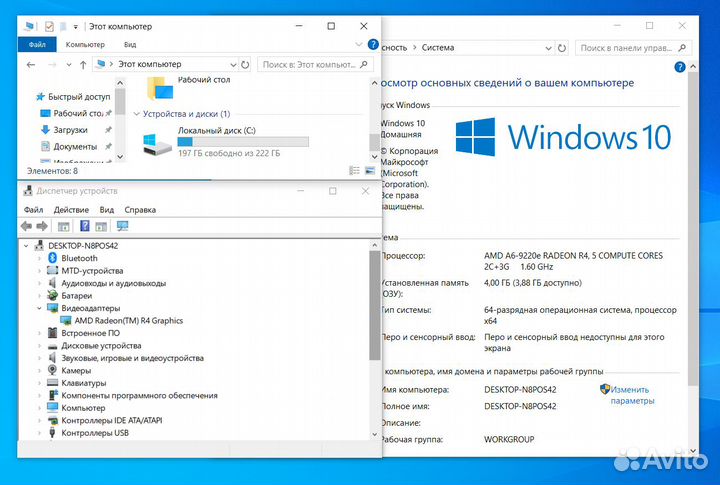This screenshot has height=485, width=720.
Task: Click the Загрузки download arrow icon
Action: (x=45, y=130)
